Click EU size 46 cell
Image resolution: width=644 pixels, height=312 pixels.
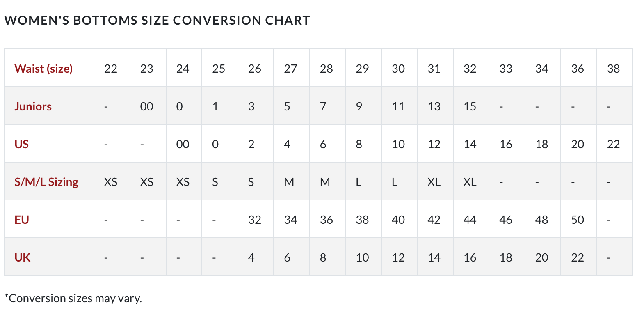click(x=507, y=219)
